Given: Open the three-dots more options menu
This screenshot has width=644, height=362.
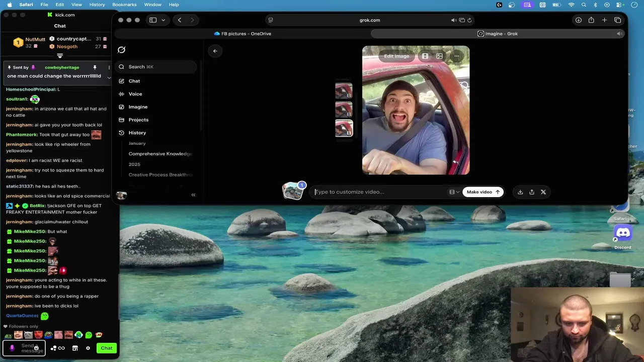Looking at the screenshot, I should pos(457,56).
